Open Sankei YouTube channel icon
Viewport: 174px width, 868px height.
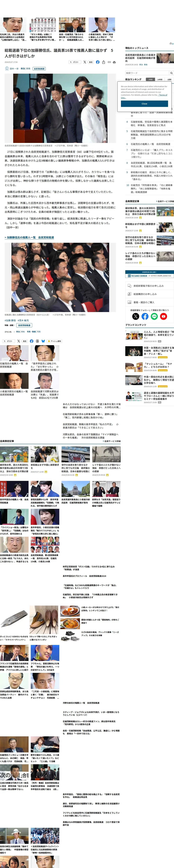pos(164,316)
